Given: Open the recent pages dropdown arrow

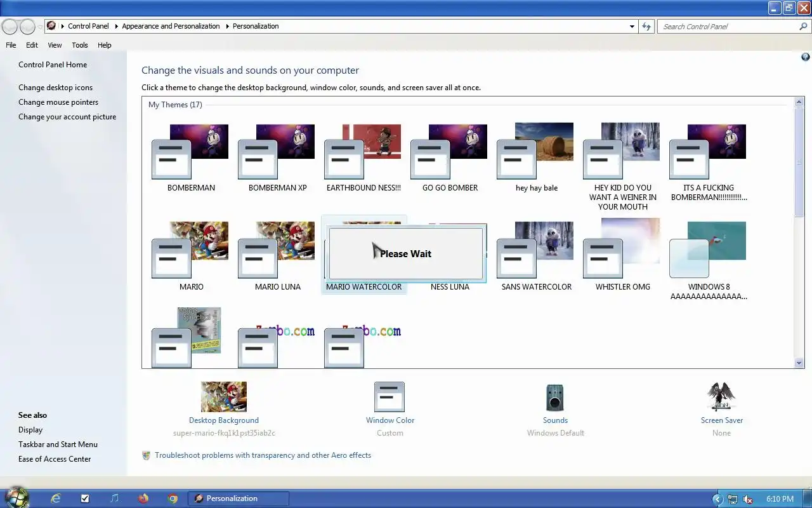Looking at the screenshot, I should click(40, 27).
